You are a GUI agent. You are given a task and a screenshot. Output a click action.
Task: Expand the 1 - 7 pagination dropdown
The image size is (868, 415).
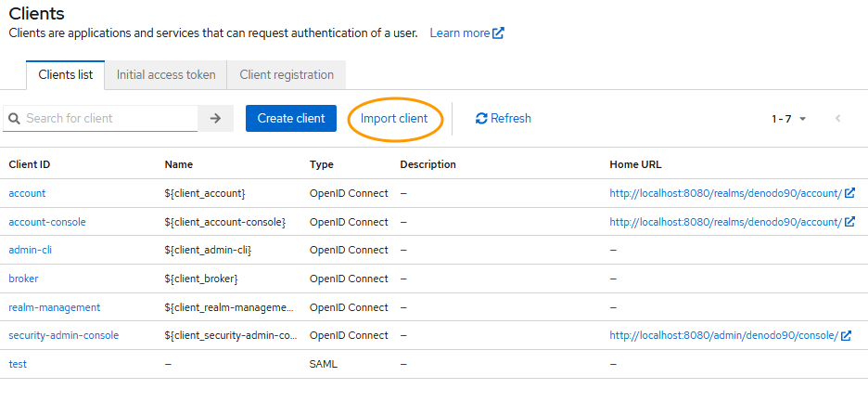[x=789, y=119]
